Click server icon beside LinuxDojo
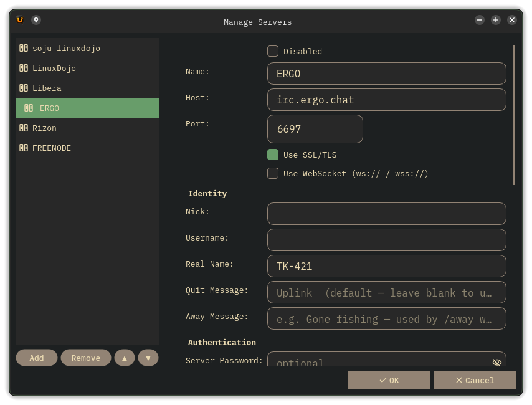The image size is (532, 405). 24,69
